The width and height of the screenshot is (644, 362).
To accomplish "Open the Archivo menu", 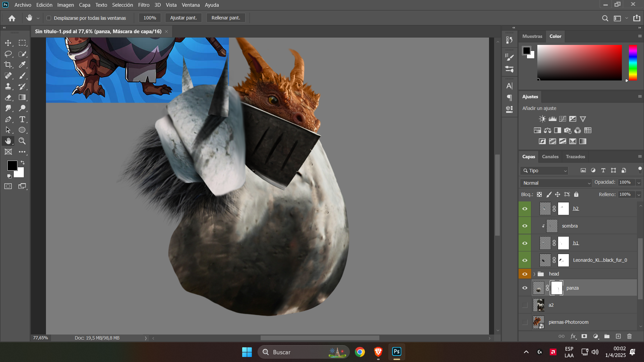I will coord(23,5).
